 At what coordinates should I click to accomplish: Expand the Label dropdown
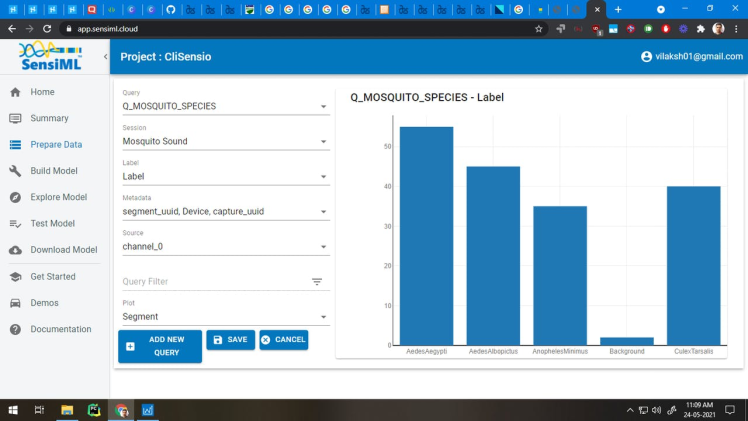point(225,176)
